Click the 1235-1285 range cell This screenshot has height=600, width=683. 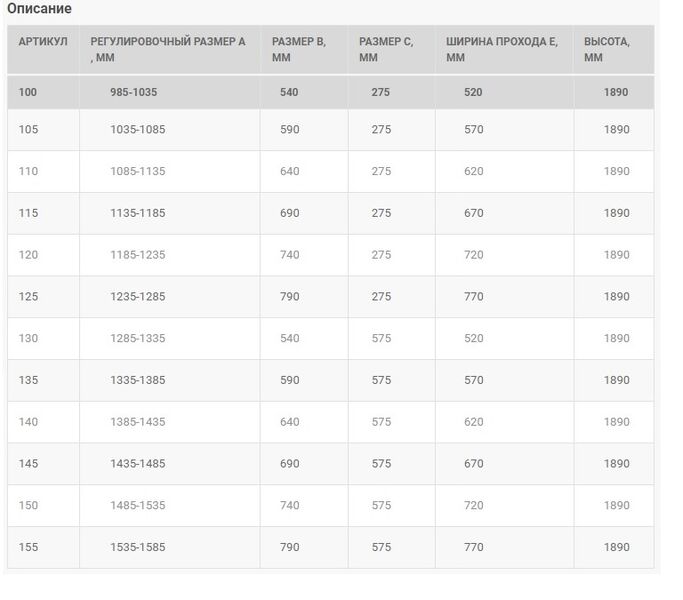[x=138, y=297]
